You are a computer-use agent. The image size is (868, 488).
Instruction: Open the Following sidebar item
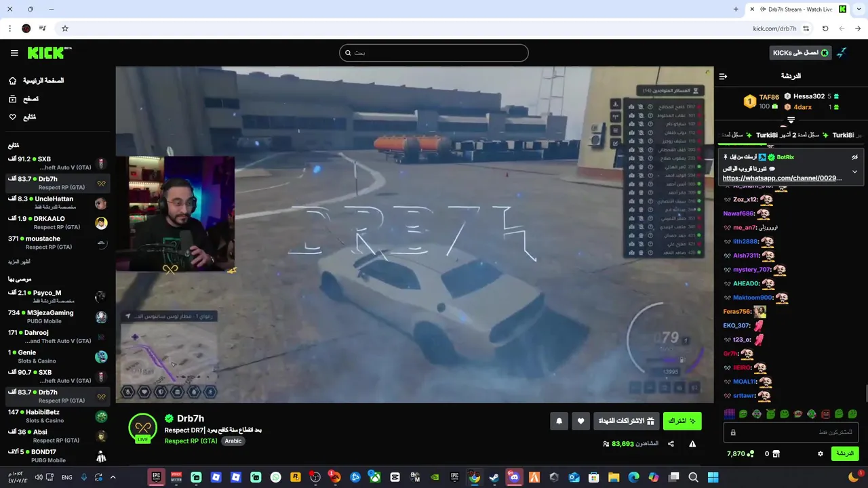click(x=22, y=117)
